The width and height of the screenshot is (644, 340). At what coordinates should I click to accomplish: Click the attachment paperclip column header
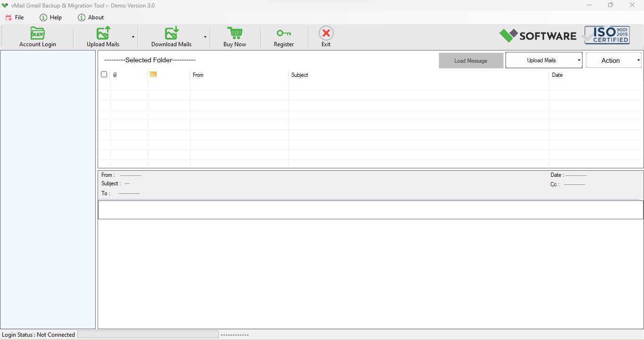coord(115,75)
